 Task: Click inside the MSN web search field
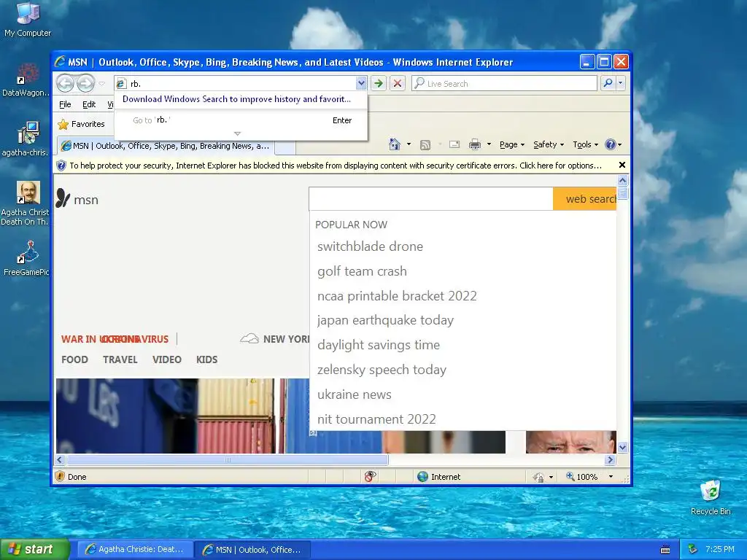tap(430, 198)
